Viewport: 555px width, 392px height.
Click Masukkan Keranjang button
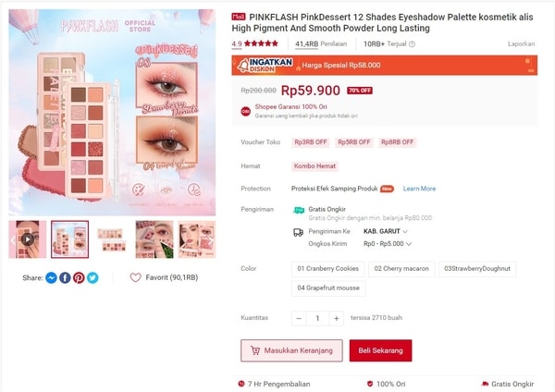(291, 350)
